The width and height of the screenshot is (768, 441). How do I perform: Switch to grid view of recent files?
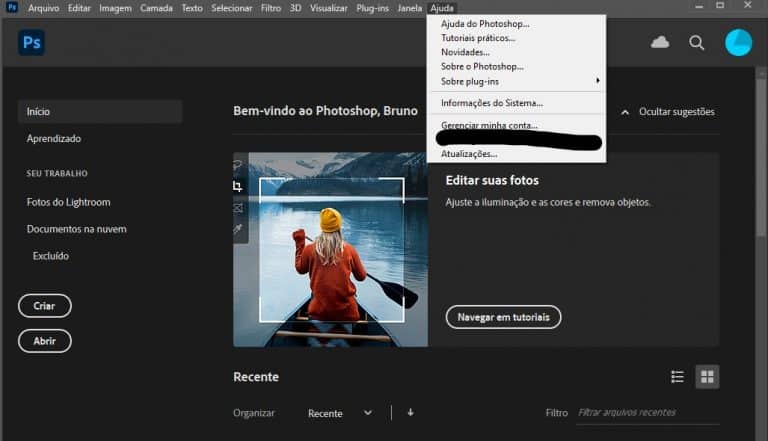(x=707, y=376)
